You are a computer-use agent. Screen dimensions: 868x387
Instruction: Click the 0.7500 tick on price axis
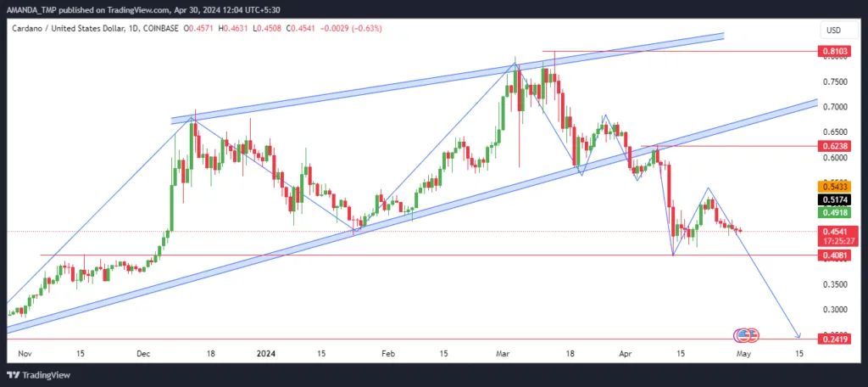pyautogui.click(x=835, y=81)
